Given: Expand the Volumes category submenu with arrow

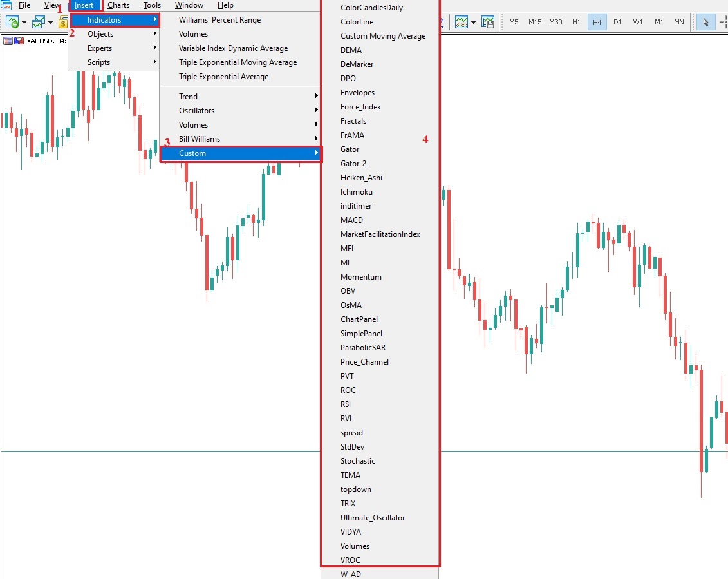Looking at the screenshot, I should click(x=241, y=124).
